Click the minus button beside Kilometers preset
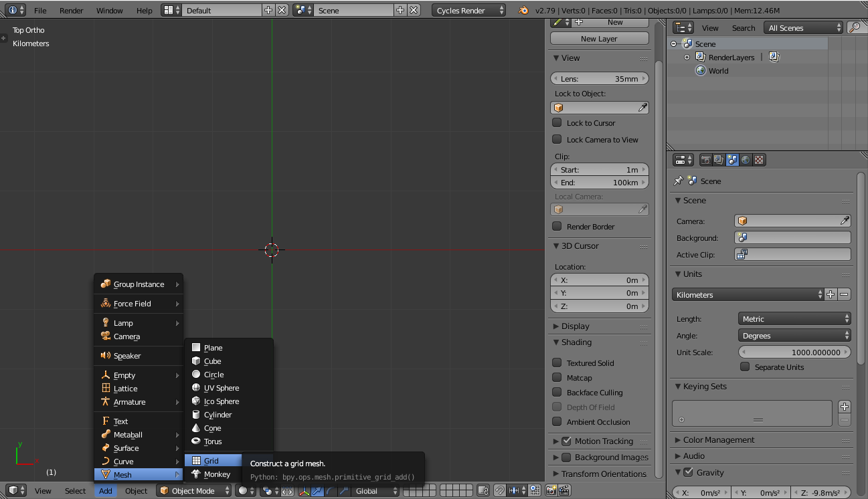The width and height of the screenshot is (868, 499). (x=845, y=294)
